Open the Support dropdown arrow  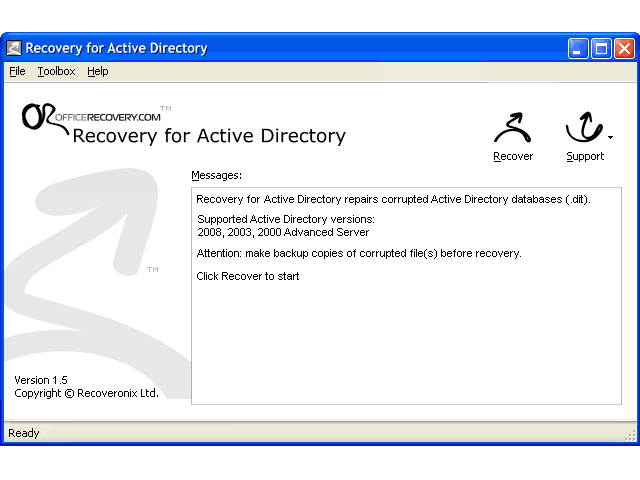click(x=610, y=138)
